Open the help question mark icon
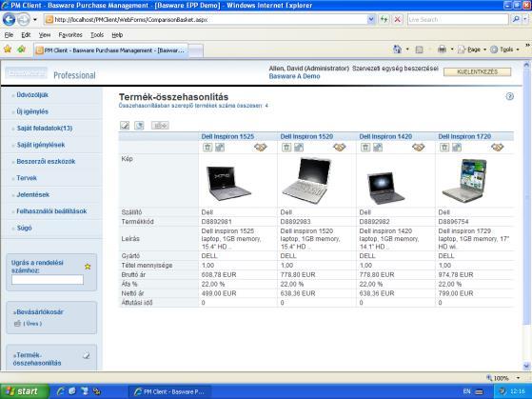This screenshot has height=399, width=532. pyautogui.click(x=509, y=96)
